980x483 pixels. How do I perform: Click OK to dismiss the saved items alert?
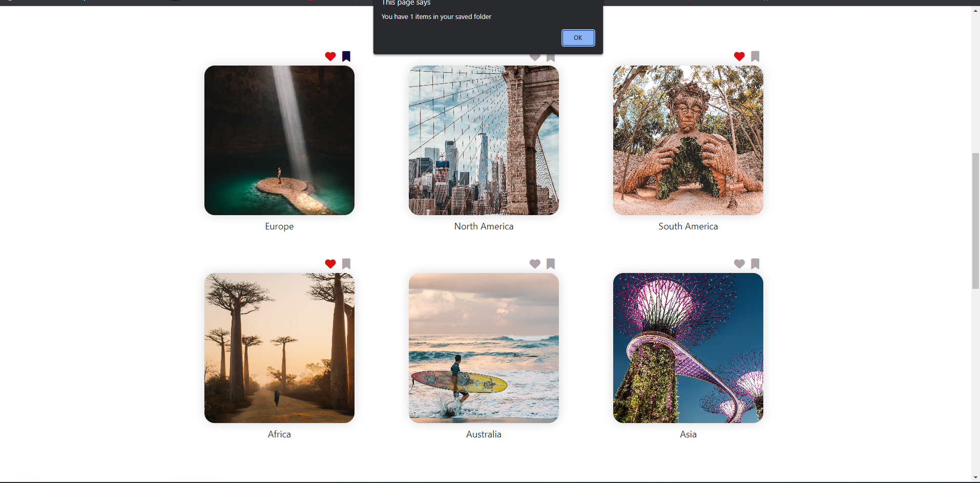tap(577, 37)
